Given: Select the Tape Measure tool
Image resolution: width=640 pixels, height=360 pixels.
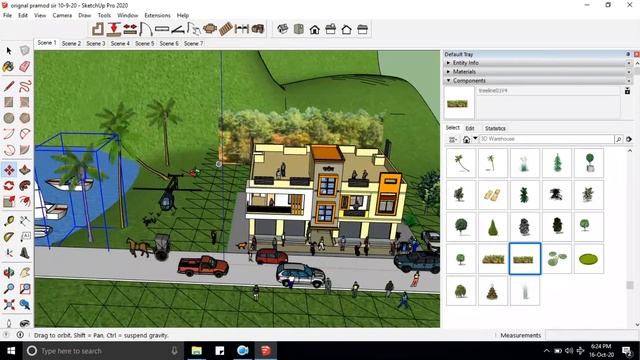Looking at the screenshot, I should 9,221.
